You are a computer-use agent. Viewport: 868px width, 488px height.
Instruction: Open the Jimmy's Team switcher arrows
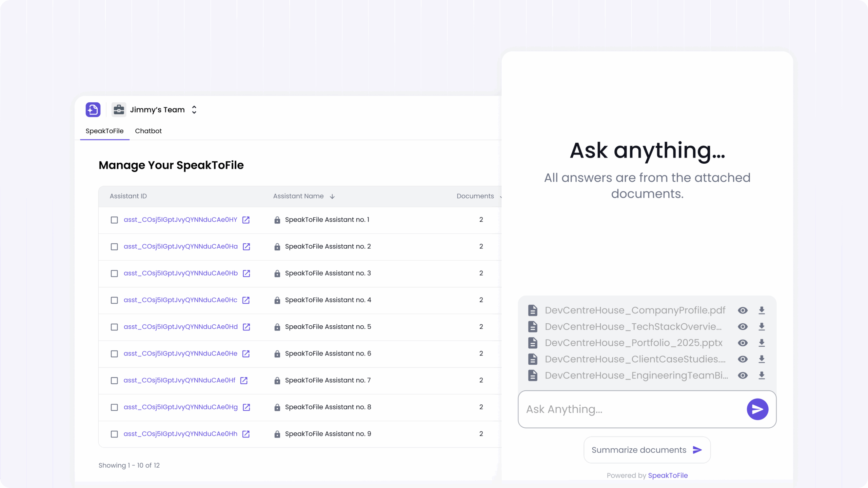(194, 110)
